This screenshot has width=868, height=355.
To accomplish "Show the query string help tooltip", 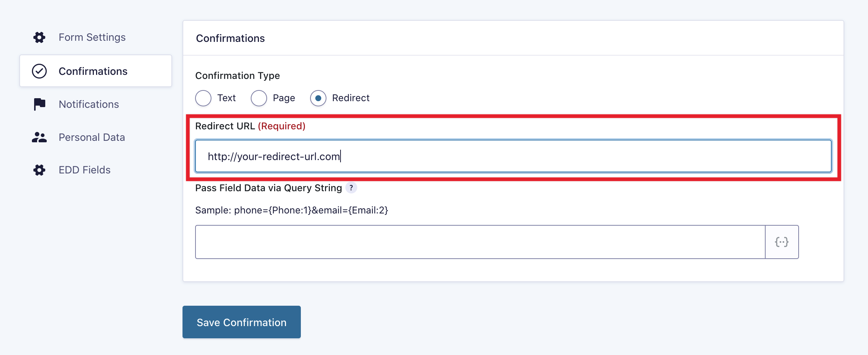I will (351, 188).
